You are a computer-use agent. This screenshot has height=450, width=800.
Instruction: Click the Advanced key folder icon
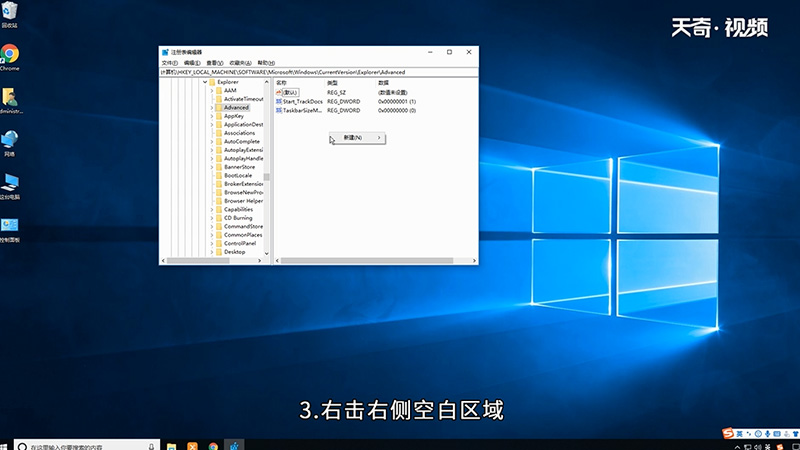(219, 108)
